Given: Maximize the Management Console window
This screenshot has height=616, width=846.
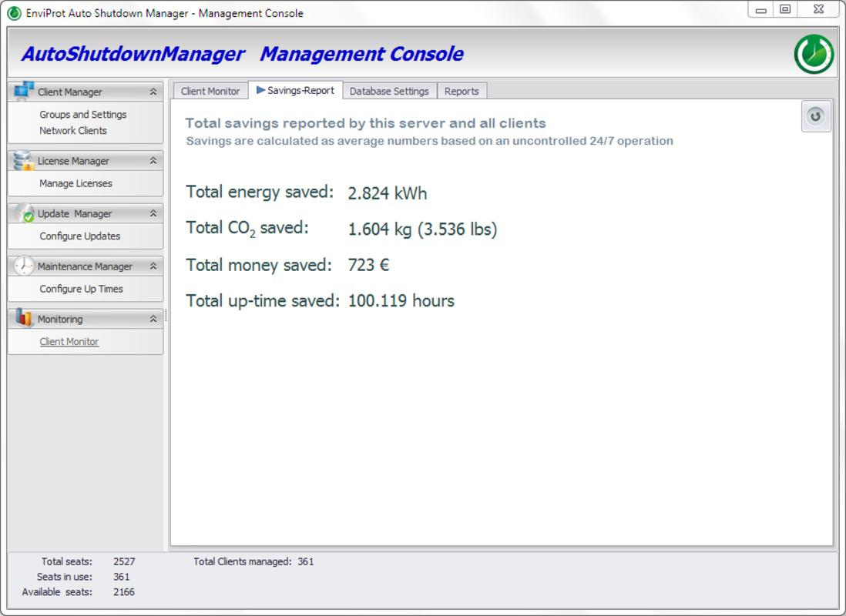Looking at the screenshot, I should coord(785,10).
